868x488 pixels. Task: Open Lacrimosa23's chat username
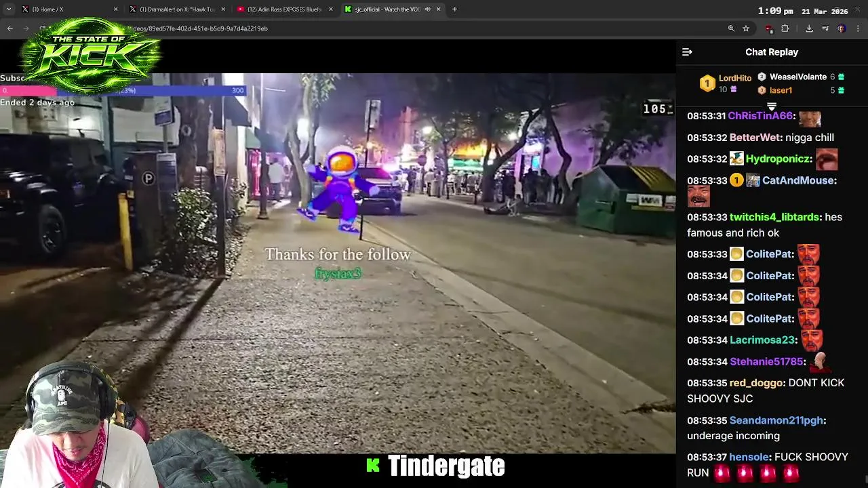click(762, 340)
